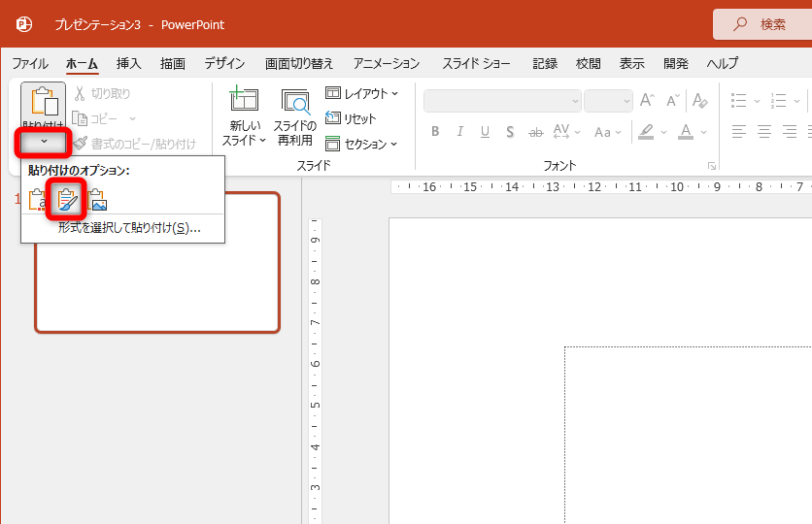
Task: Apply text highlight color
Action: point(646,132)
